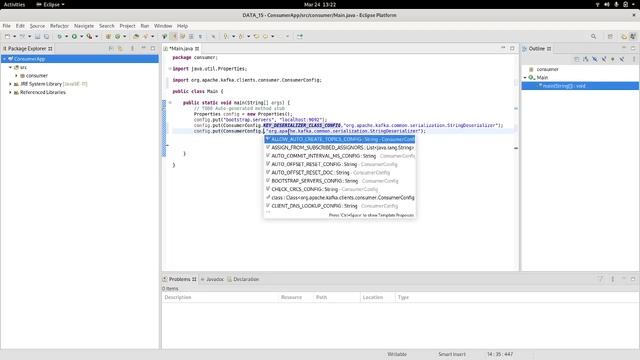Click the Open Perspective icon
Viewport: 640px width, 360px height.
point(610,36)
